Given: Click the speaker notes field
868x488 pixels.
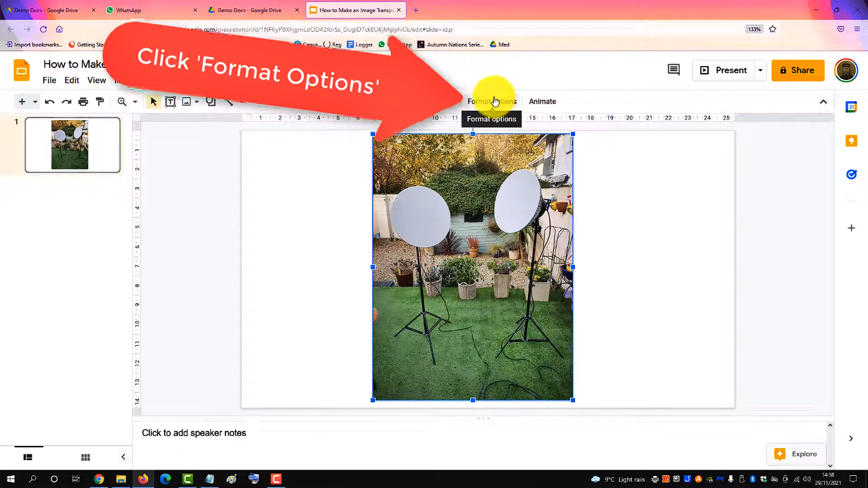Looking at the screenshot, I should click(x=480, y=433).
